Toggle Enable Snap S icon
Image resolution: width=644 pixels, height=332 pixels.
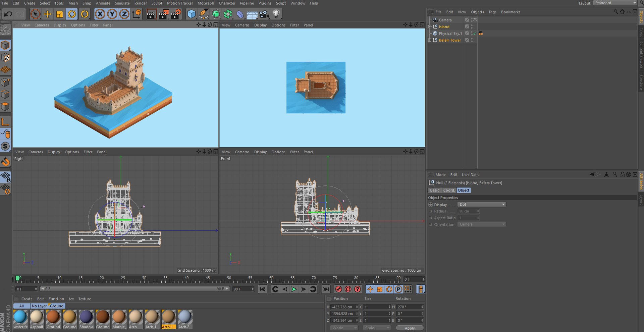[x=5, y=146]
